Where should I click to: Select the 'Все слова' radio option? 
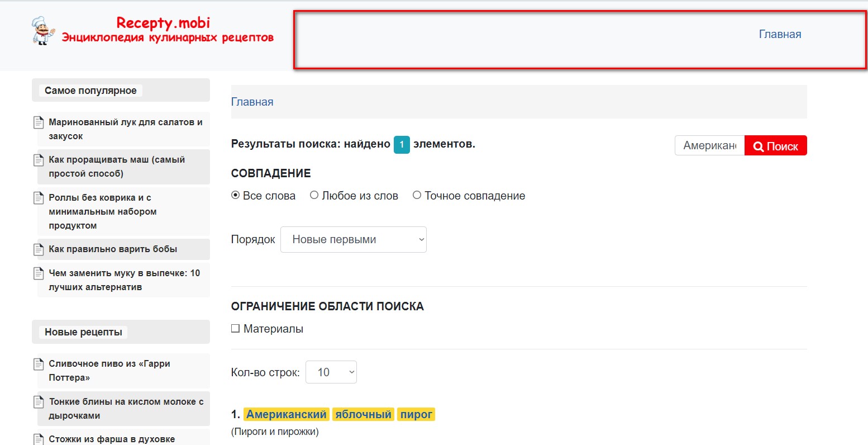click(236, 195)
